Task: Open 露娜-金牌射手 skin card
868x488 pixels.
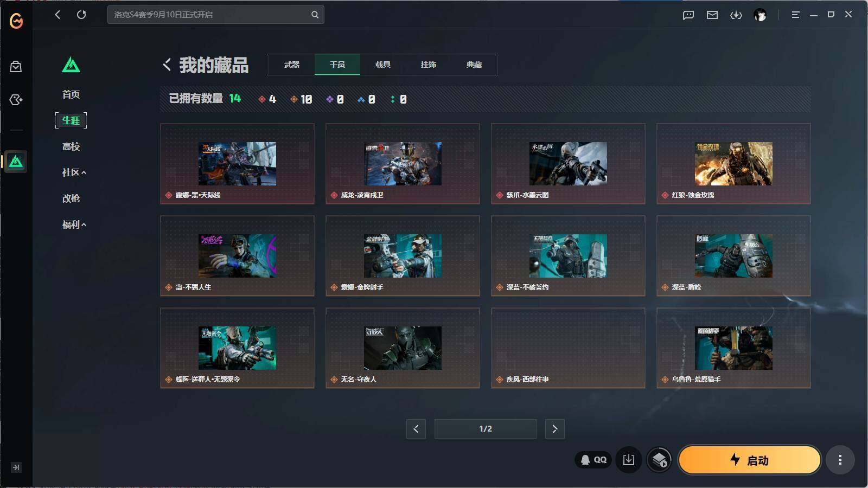Action: [403, 256]
